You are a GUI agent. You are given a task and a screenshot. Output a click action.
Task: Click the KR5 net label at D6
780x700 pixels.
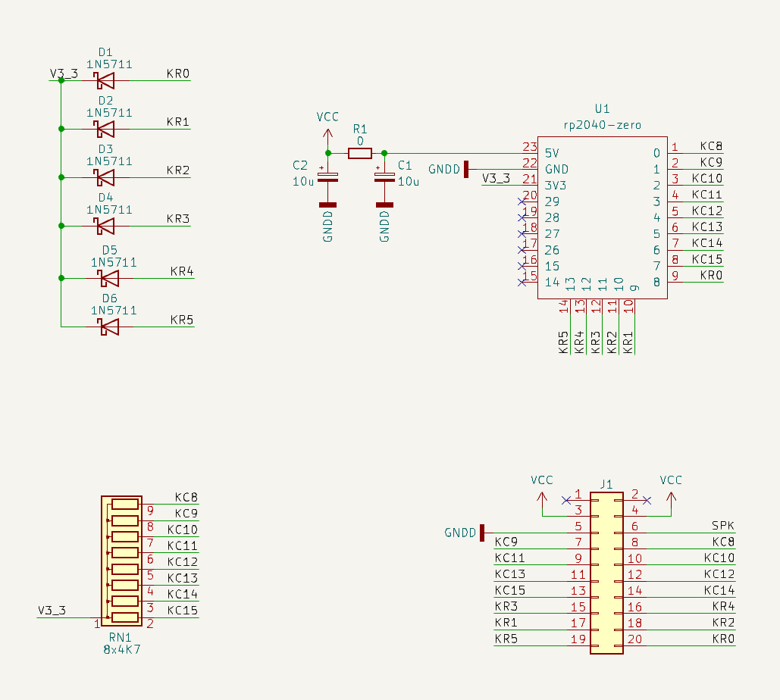[182, 320]
